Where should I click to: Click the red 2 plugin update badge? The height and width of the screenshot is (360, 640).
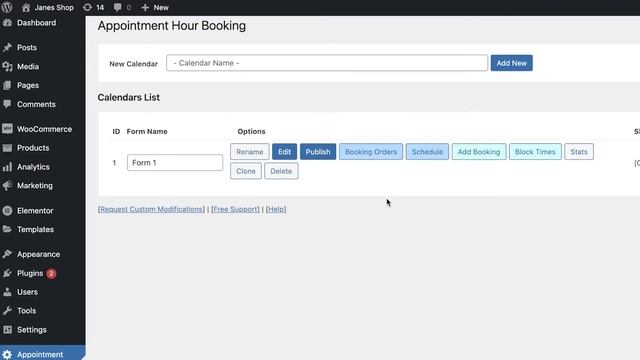pyautogui.click(x=51, y=273)
